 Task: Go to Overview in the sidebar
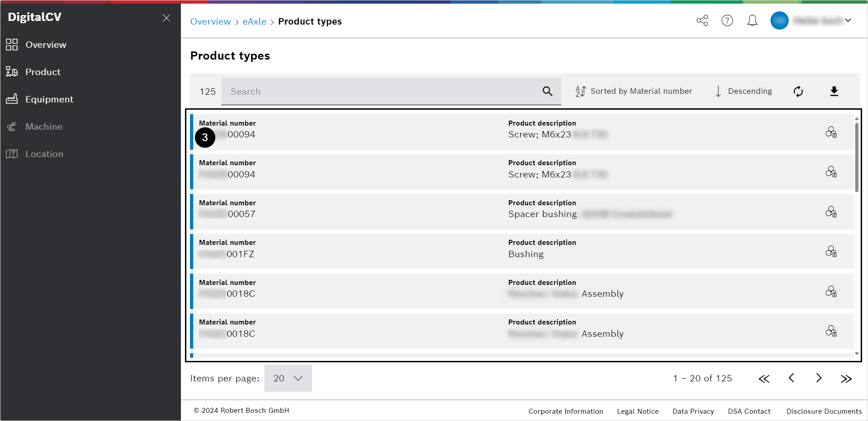click(x=46, y=45)
